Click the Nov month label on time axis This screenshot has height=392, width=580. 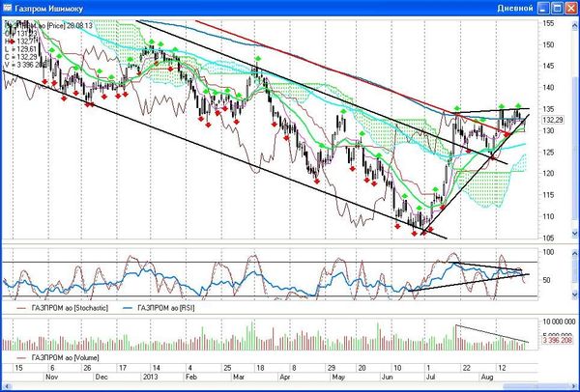(x=51, y=377)
